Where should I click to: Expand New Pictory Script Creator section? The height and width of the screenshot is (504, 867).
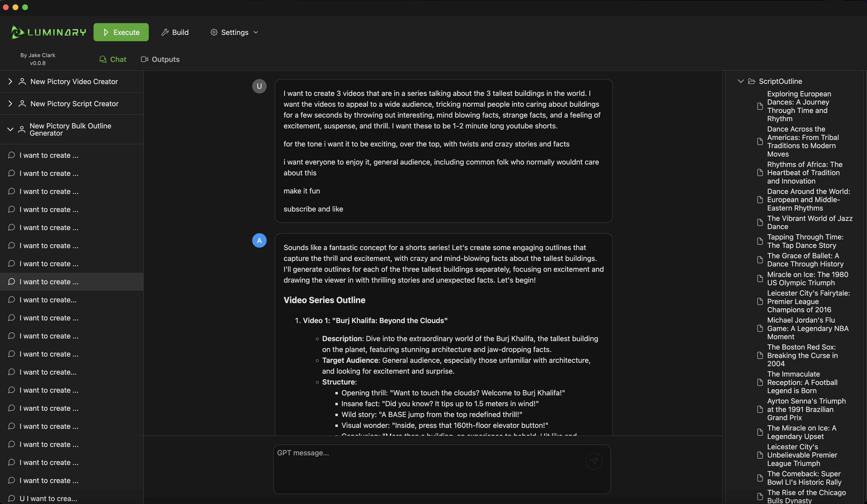[x=10, y=104]
